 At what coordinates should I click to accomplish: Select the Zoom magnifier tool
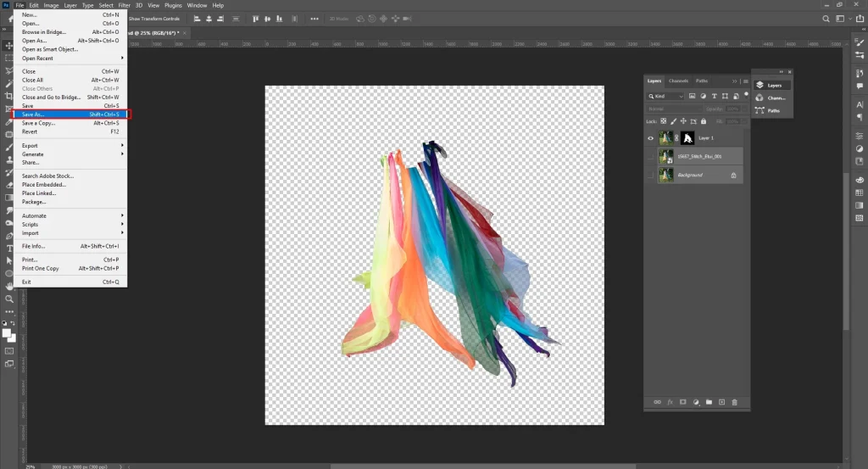click(x=9, y=299)
